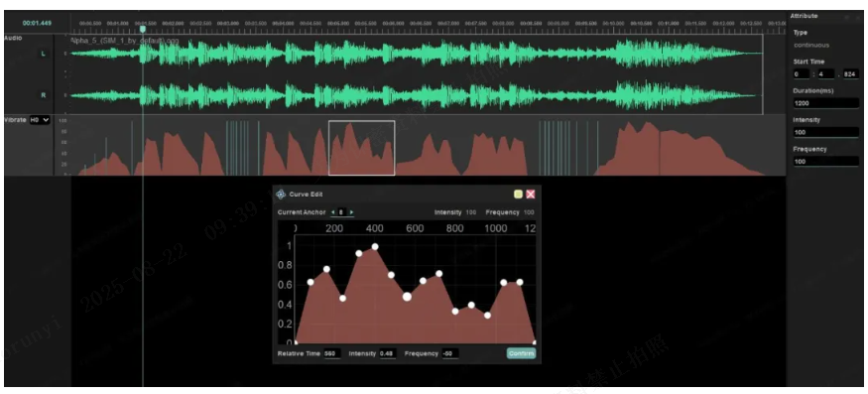The height and width of the screenshot is (394, 868).
Task: Open the Vibrate H0 dropdown
Action: point(40,120)
